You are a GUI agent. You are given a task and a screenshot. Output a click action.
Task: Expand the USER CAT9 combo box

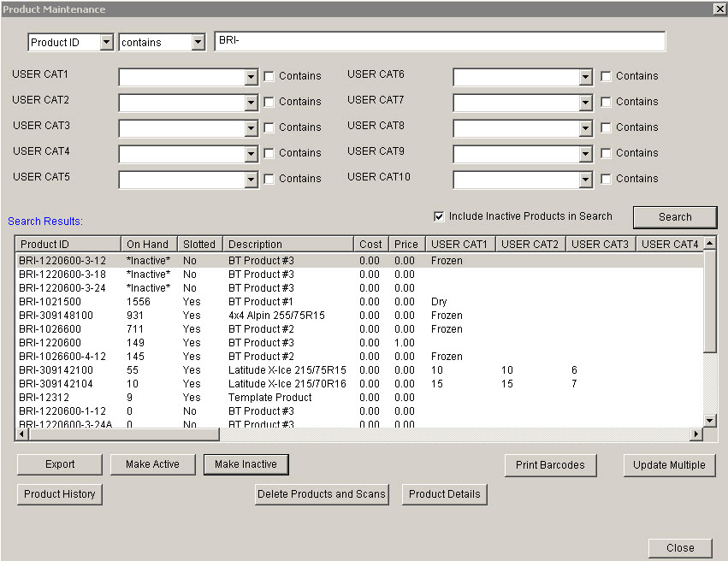coord(585,154)
